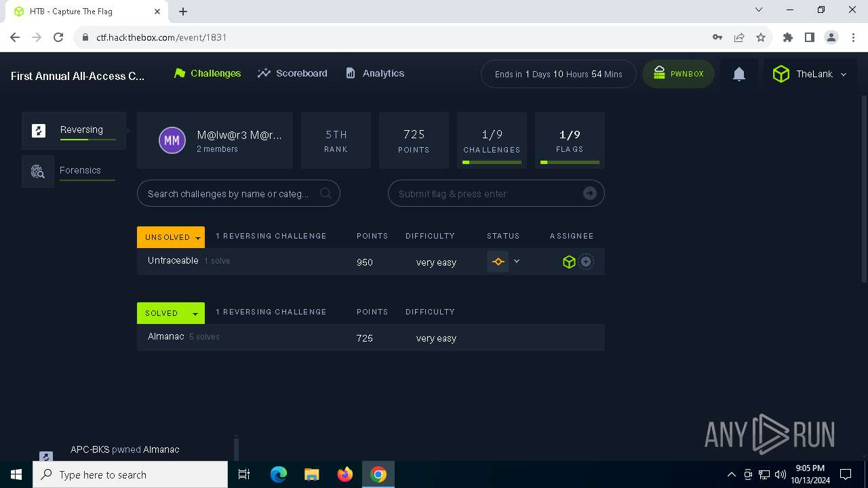
Task: Open File Explorer from taskbar
Action: [x=312, y=474]
